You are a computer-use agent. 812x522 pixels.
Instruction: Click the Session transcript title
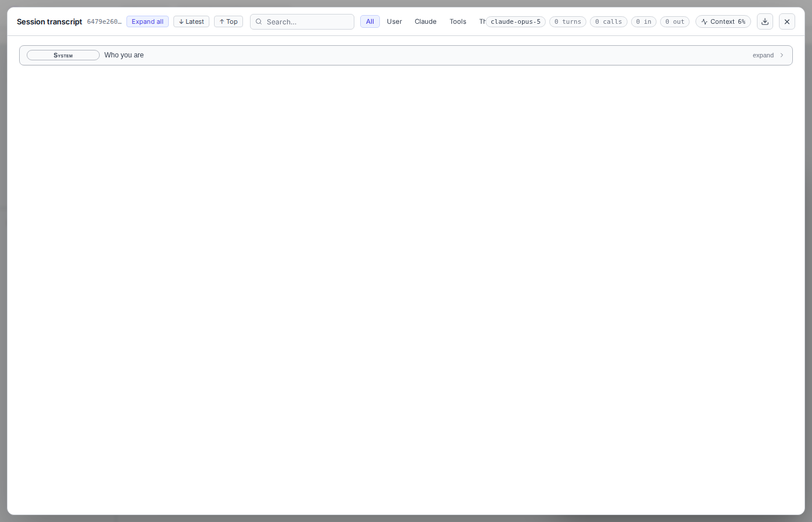[x=49, y=21]
